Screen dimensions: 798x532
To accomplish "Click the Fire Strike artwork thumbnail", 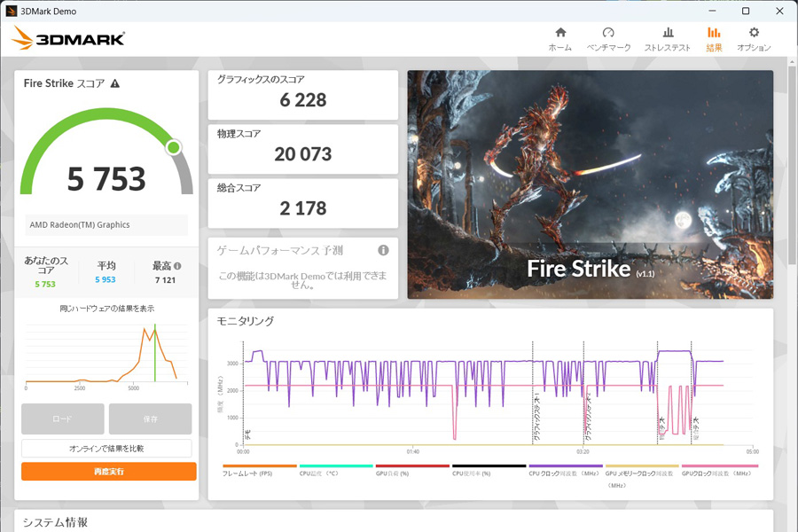I will pyautogui.click(x=591, y=184).
